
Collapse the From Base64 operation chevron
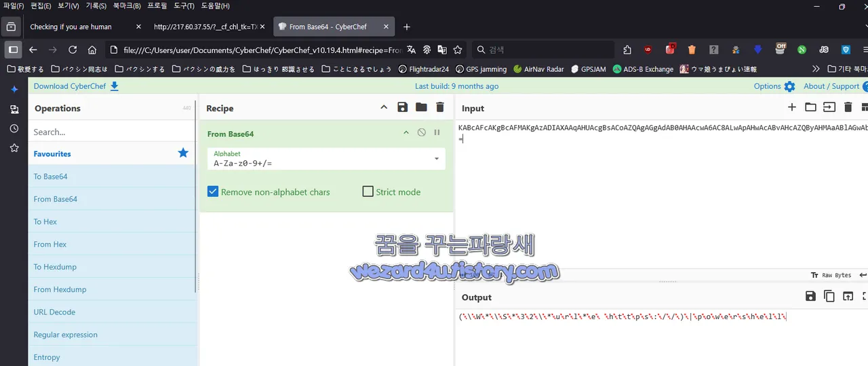pyautogui.click(x=406, y=133)
